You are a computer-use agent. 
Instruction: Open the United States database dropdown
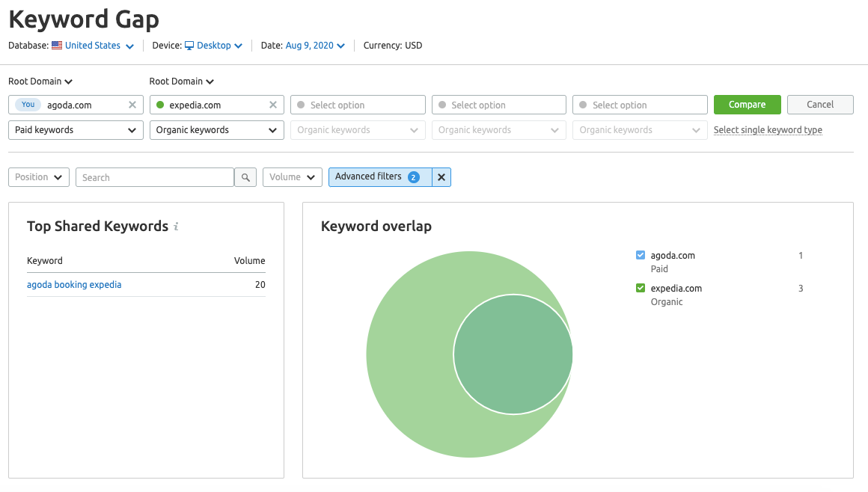100,46
